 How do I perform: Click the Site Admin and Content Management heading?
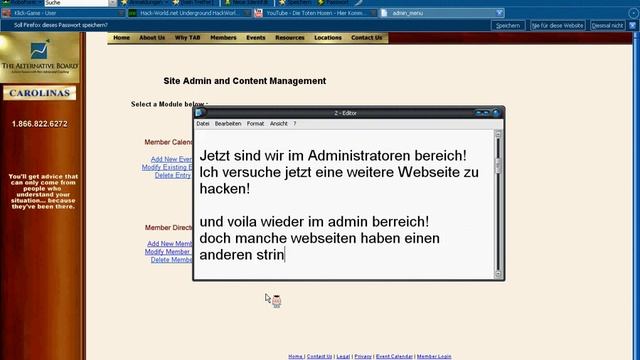(244, 81)
